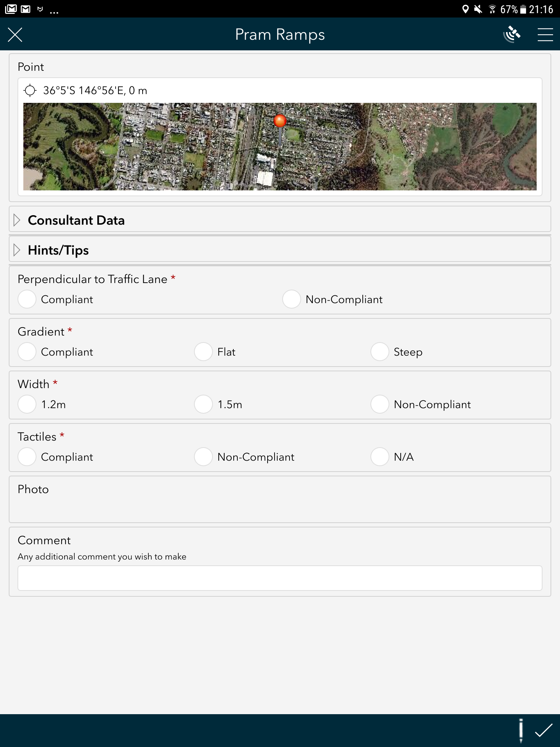Expand the Hints/Tips section
This screenshot has height=747, width=560.
point(280,250)
